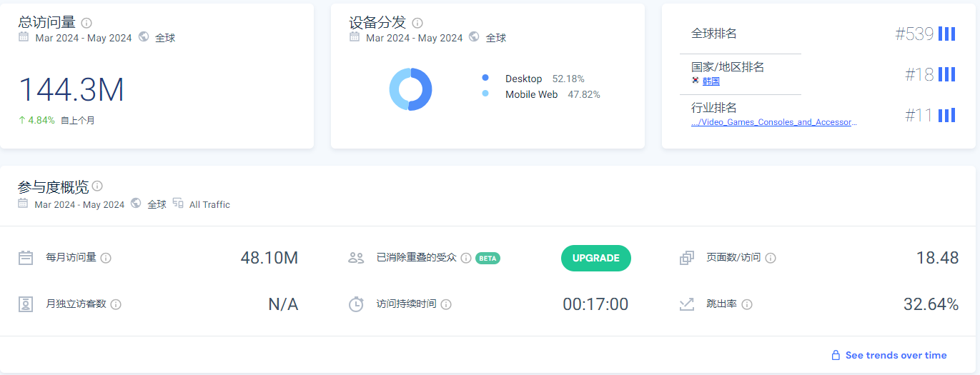Screen dimensions: 980x375
Task: Click the N/A unique visitors value
Action: 283,304
